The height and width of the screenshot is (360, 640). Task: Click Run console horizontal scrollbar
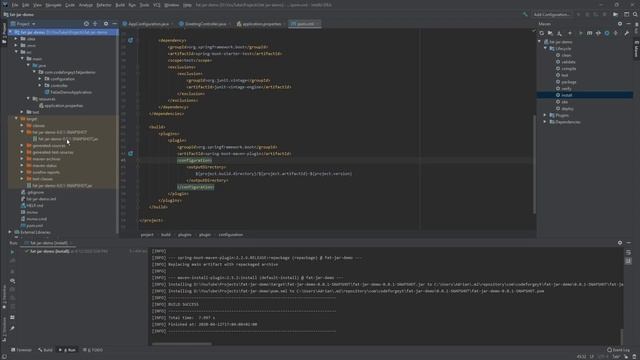pyautogui.click(x=182, y=344)
